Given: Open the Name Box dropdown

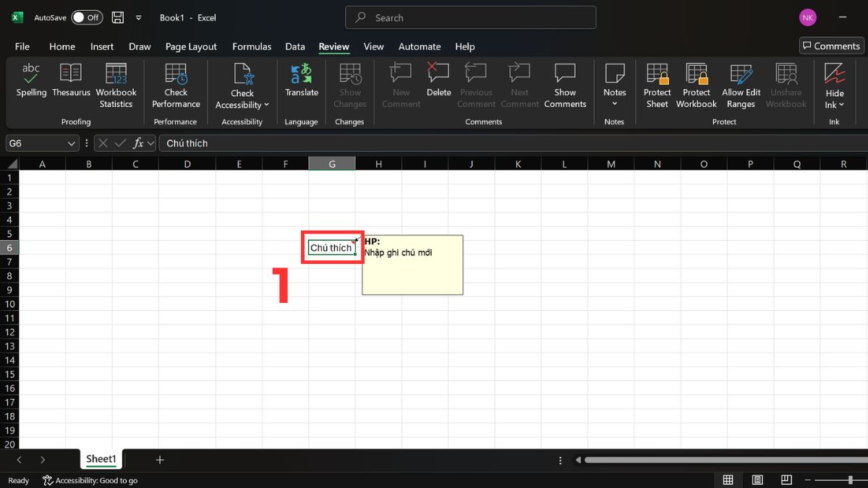Looking at the screenshot, I should click(72, 143).
